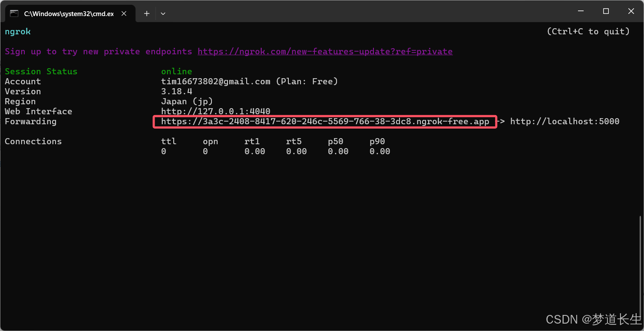Click the account email tim16673802@gmail.com
This screenshot has height=331, width=644.
216,81
